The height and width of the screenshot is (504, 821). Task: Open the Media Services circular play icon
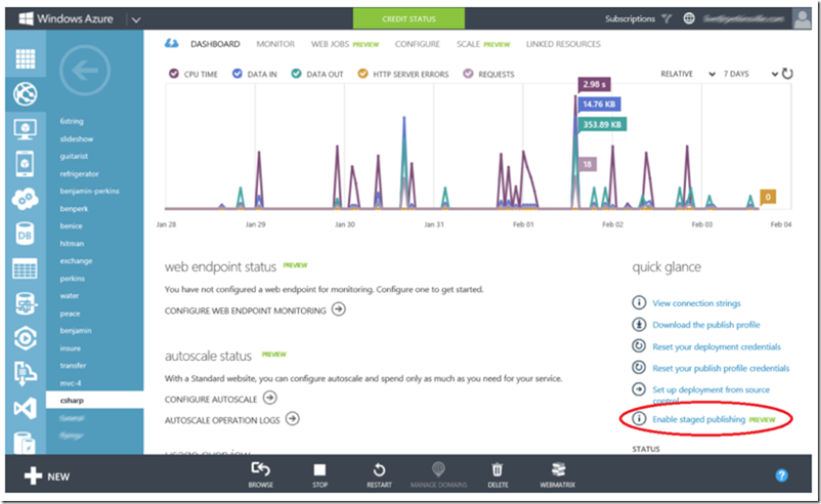coord(25,339)
